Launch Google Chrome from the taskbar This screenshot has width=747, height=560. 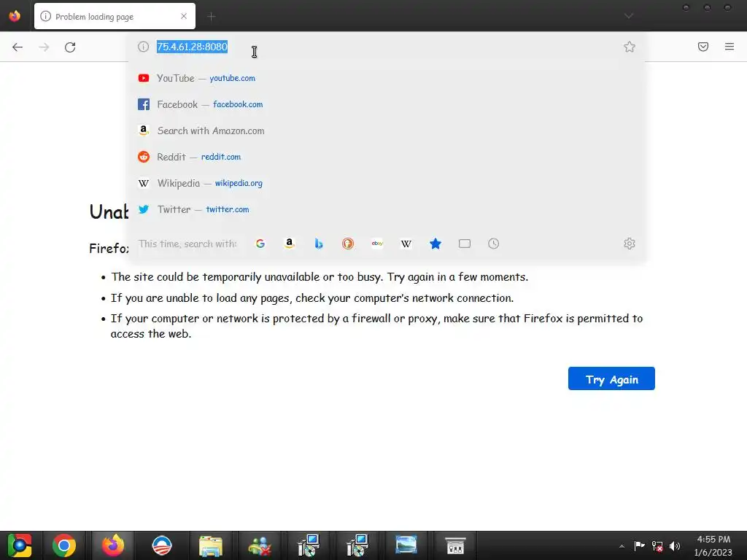point(64,545)
